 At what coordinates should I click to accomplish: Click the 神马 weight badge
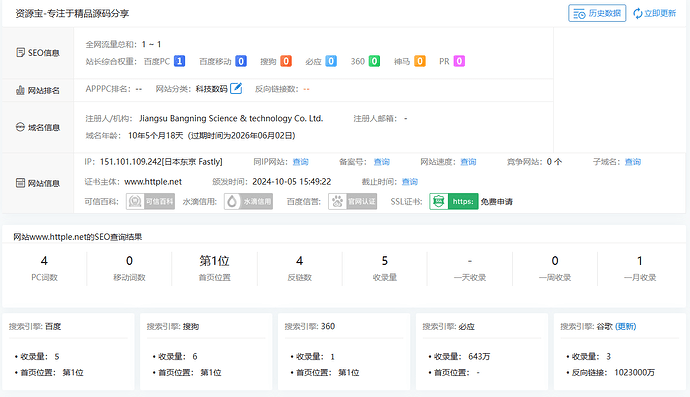point(420,61)
